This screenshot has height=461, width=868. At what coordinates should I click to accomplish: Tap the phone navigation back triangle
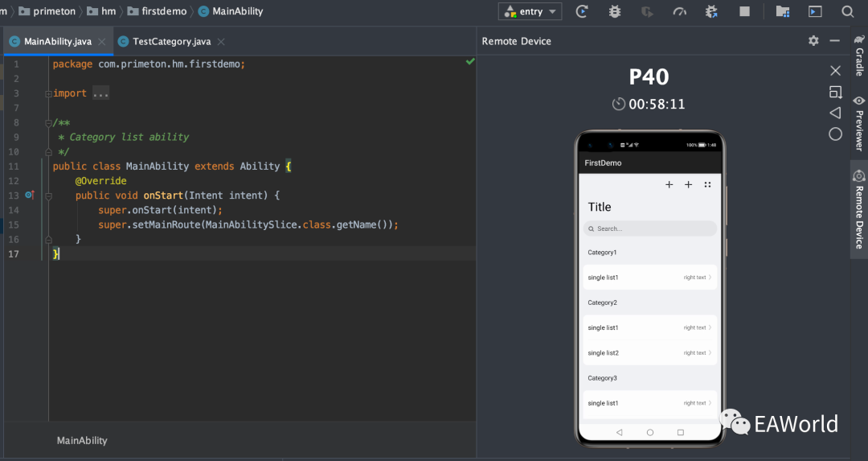tap(620, 432)
